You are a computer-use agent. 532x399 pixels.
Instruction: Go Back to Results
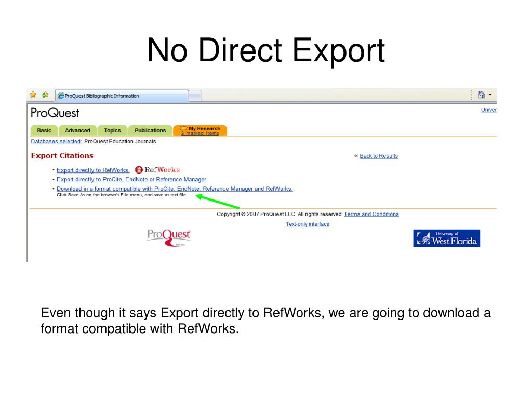tap(379, 156)
